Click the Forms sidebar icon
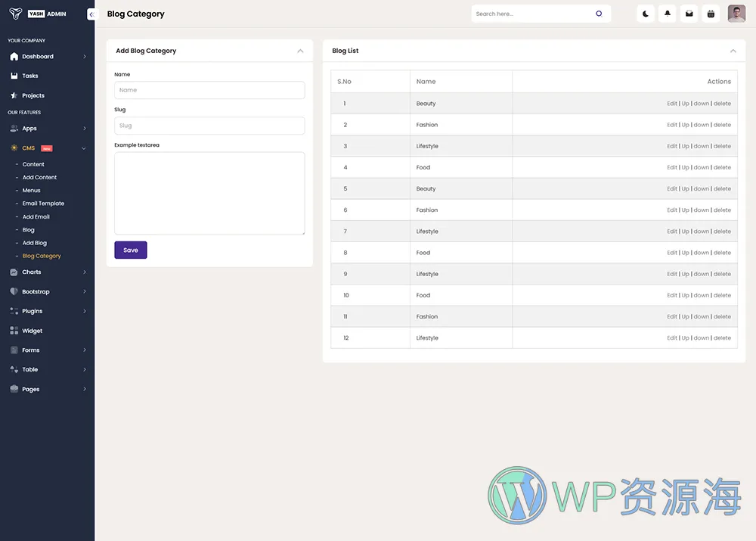The height and width of the screenshot is (541, 756). tap(14, 350)
